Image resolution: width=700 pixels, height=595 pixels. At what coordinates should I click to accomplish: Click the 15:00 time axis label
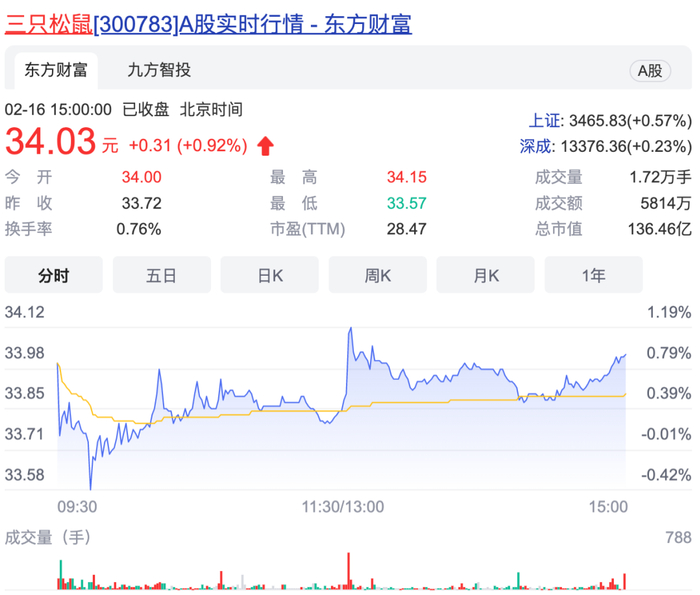pos(608,507)
